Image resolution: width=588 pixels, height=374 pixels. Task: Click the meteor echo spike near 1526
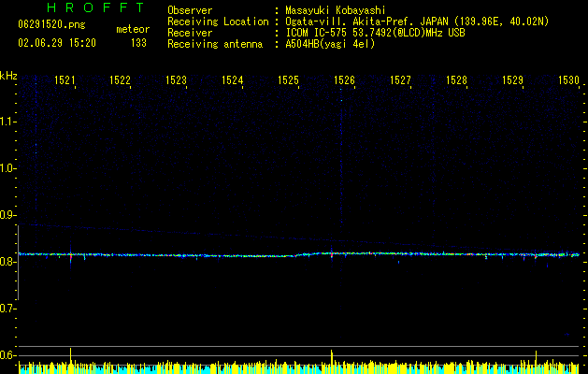[x=332, y=255]
